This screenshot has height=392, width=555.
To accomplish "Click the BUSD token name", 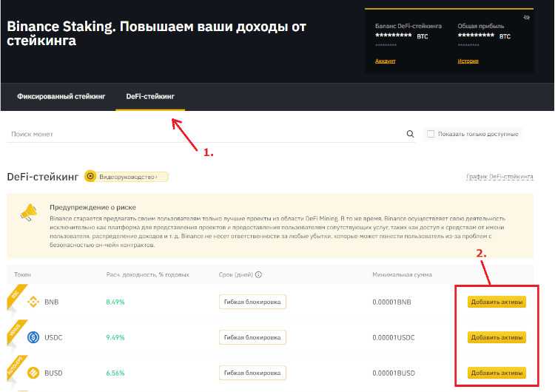I will click(x=53, y=373).
